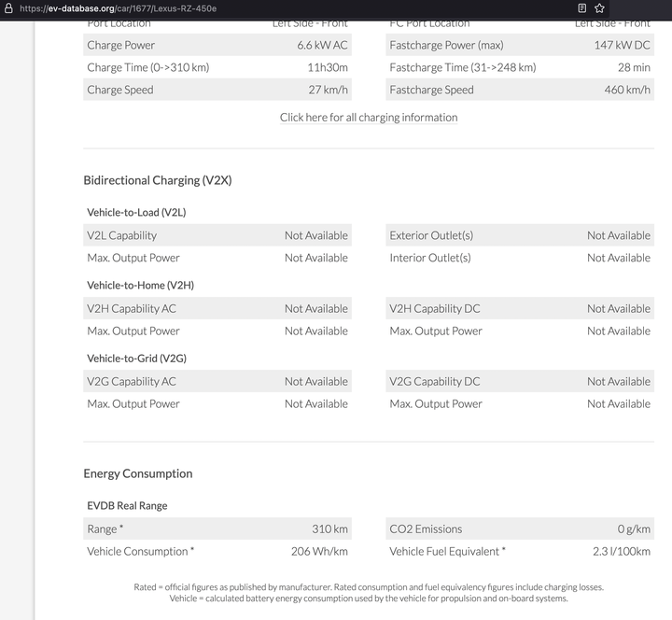Click 'Bidirectional Charging (V2X)' heading
672x620 pixels.
(158, 180)
